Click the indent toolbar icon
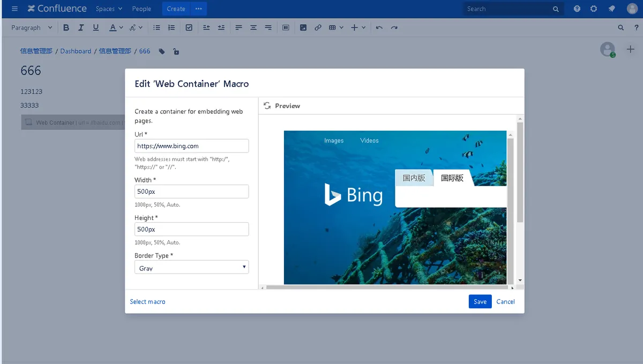The width and height of the screenshot is (643, 364). [221, 27]
